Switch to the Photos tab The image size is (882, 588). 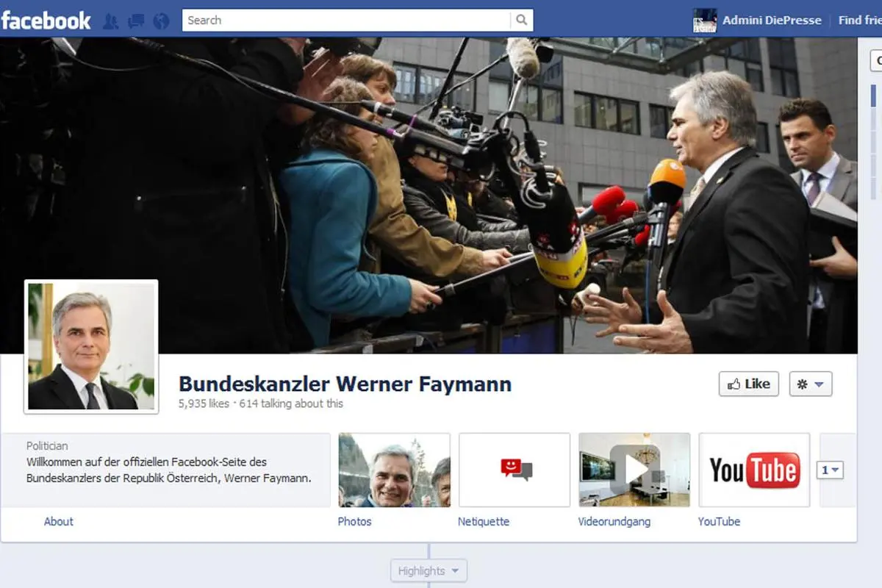[x=355, y=522]
